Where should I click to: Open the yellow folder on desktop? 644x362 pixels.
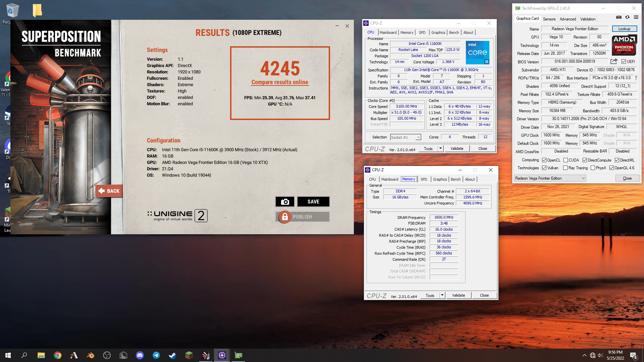pos(37,10)
